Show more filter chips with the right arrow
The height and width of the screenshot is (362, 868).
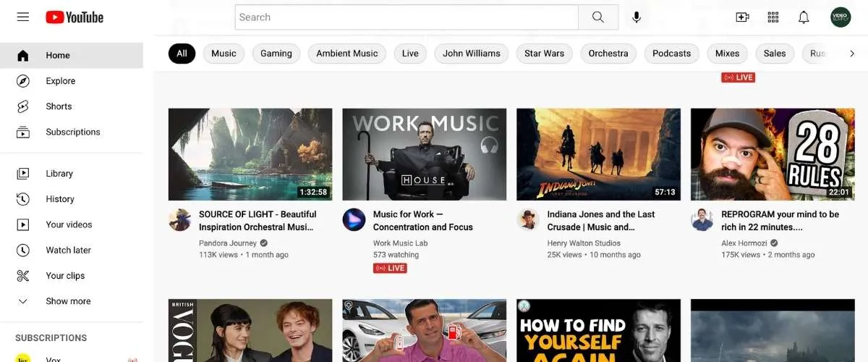click(851, 54)
